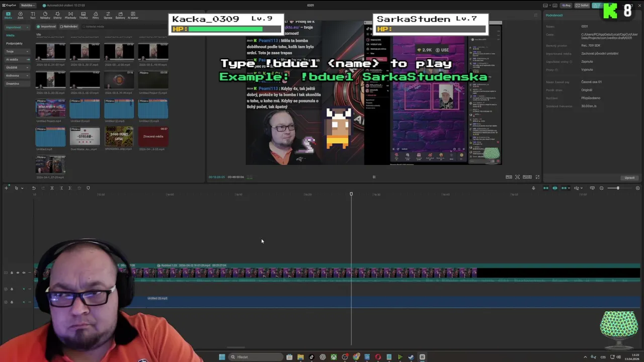Open the preview aspect ratio control
Image resolution: width=644 pixels, height=362 pixels.
pyautogui.click(x=527, y=177)
